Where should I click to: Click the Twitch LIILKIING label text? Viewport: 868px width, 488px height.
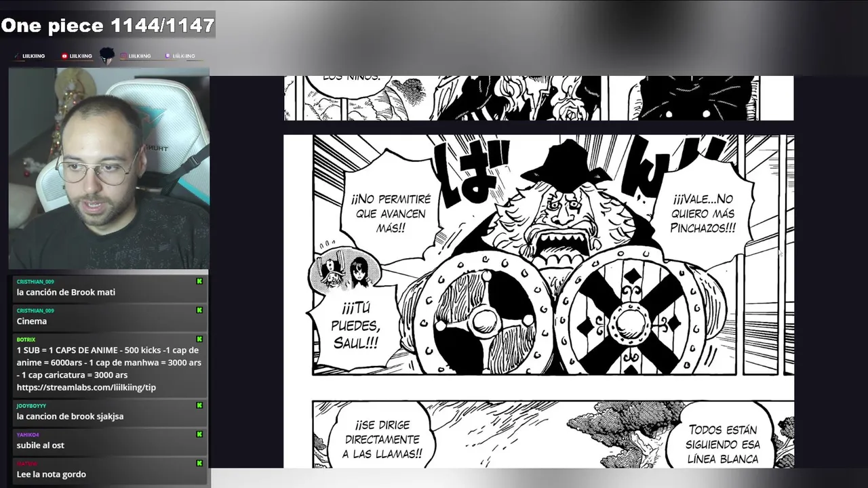[183, 56]
